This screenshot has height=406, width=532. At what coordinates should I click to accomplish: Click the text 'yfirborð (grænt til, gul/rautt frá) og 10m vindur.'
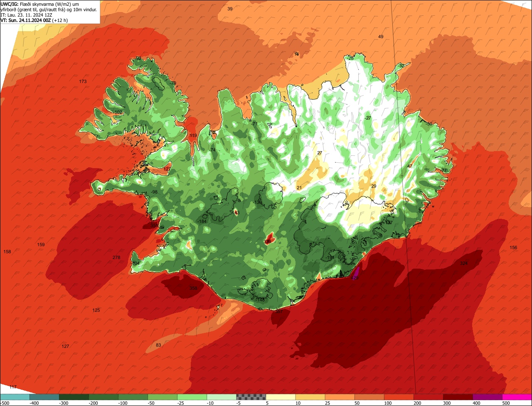pyautogui.click(x=49, y=9)
